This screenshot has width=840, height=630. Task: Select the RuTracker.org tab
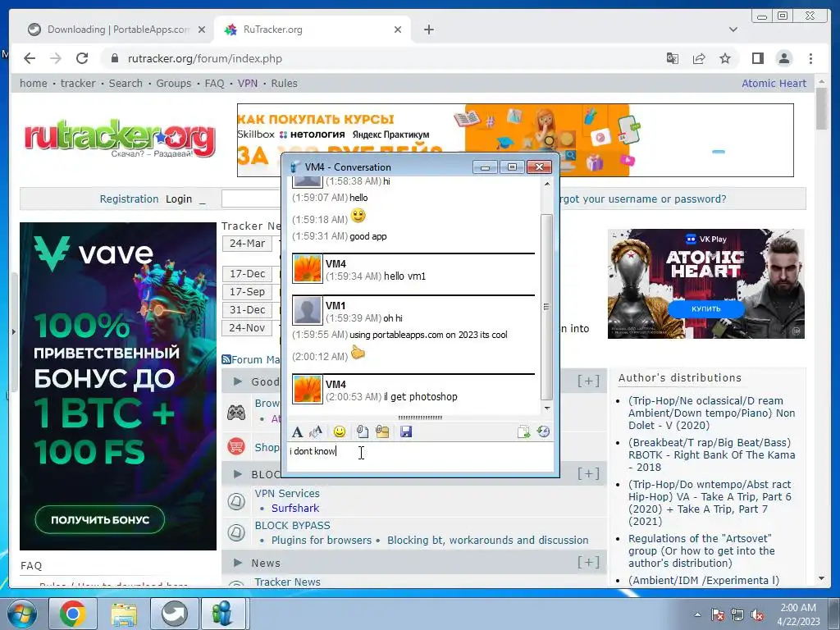point(314,30)
